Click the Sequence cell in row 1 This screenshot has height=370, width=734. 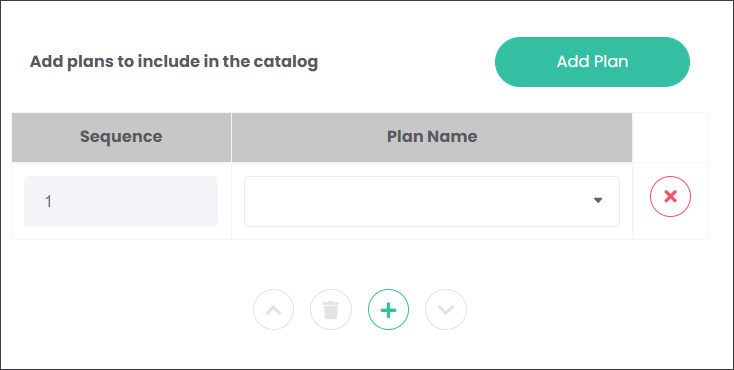(121, 201)
